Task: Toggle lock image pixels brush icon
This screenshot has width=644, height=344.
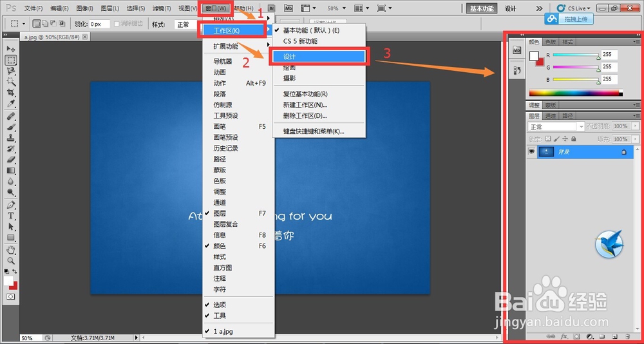Action: (x=556, y=139)
